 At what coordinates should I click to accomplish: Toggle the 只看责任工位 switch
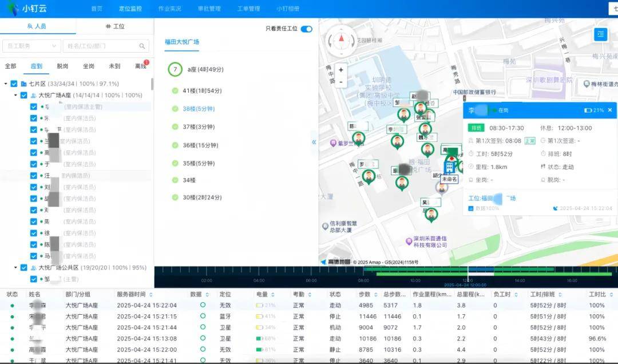click(307, 29)
